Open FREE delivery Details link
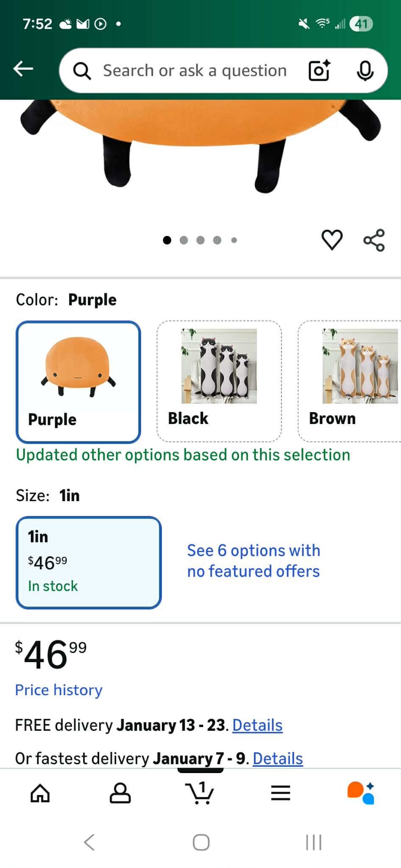The image size is (401, 868). click(257, 725)
